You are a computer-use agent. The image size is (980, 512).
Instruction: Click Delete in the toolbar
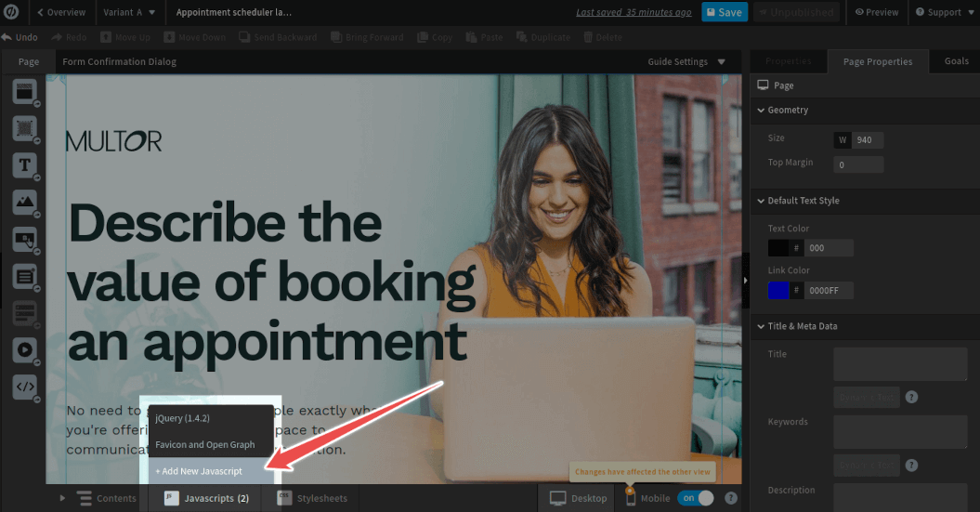[x=603, y=37]
